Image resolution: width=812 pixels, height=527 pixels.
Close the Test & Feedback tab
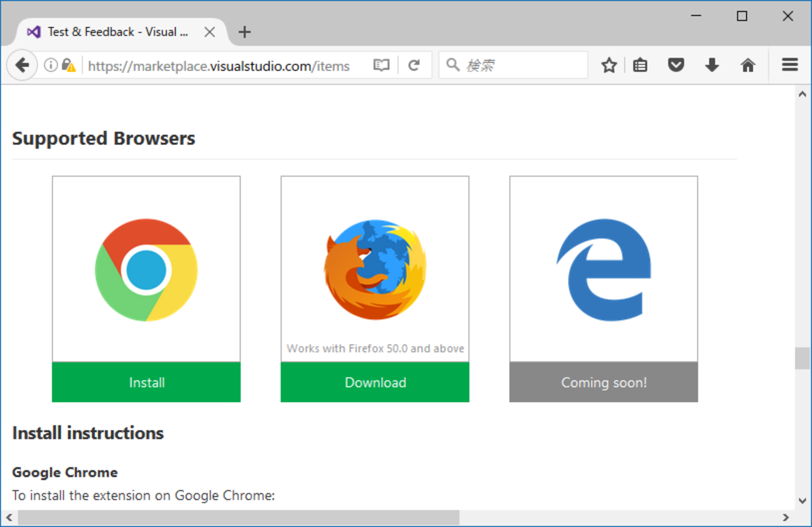pos(210,32)
